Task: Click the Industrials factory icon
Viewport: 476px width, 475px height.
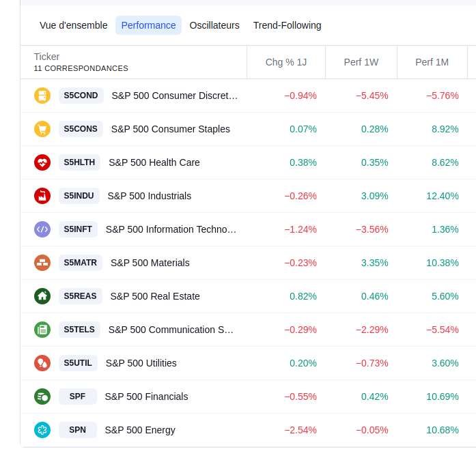Action: (x=42, y=196)
